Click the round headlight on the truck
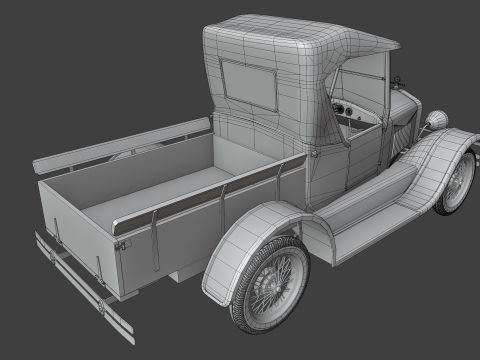The width and height of the screenshot is (480, 360). click(437, 120)
